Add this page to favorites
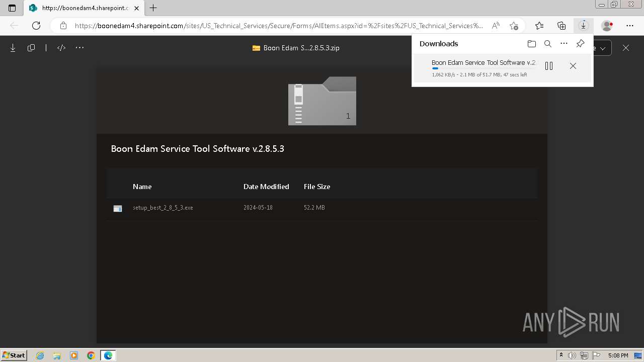This screenshot has height=362, width=644. coord(514,26)
